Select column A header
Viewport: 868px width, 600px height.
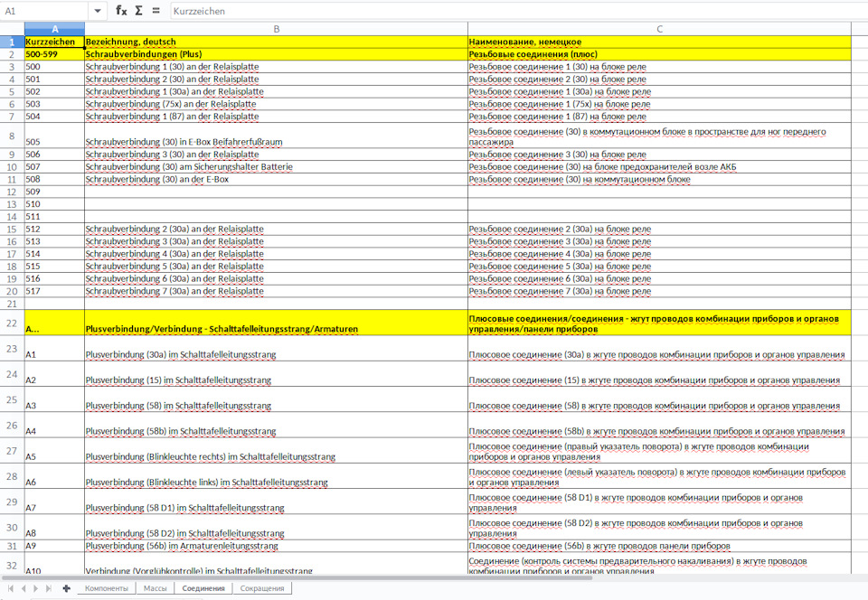click(x=54, y=29)
